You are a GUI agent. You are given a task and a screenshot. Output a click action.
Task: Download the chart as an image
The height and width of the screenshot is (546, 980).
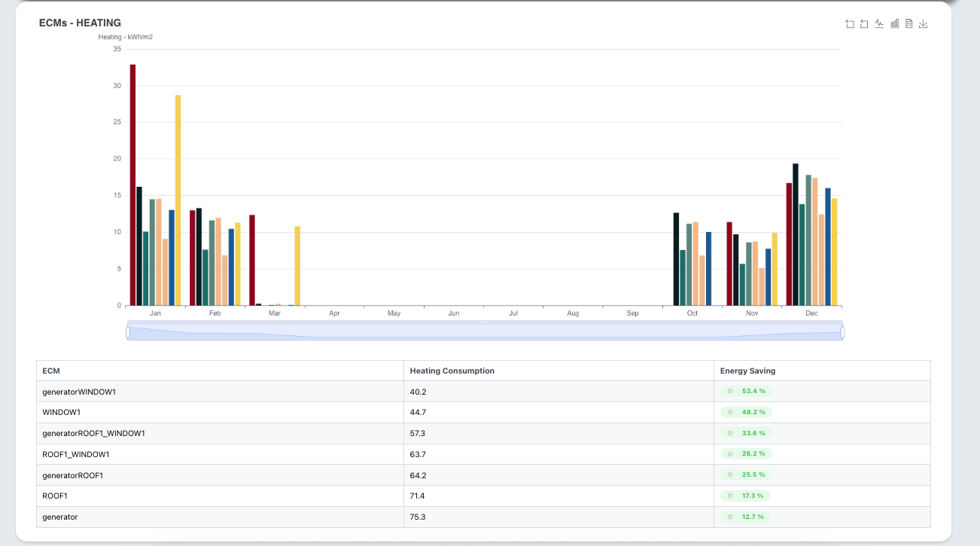(924, 24)
